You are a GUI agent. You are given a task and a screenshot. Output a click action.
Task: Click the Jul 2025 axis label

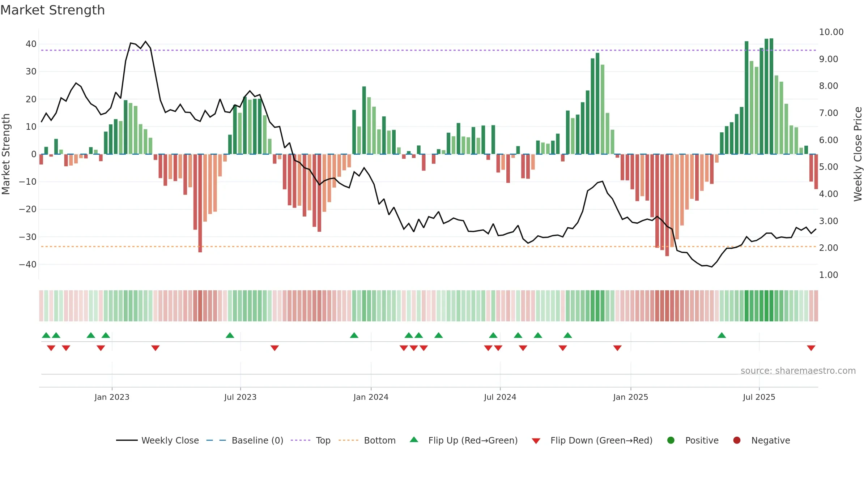pos(759,397)
